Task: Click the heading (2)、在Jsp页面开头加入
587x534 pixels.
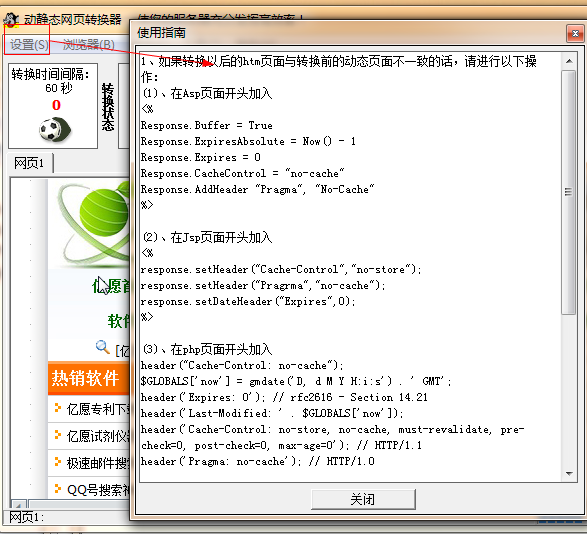Action: (207, 237)
